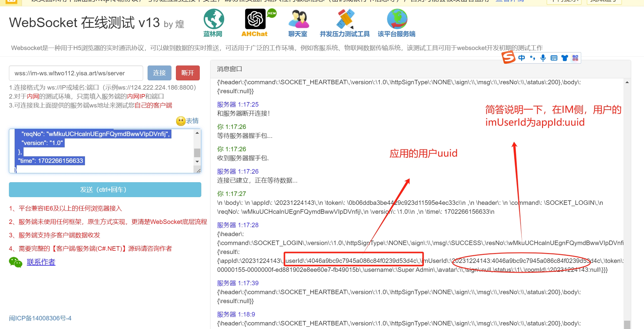The width and height of the screenshot is (644, 329).
Task: Click the IME microphone voice input icon
Action: pos(543,58)
